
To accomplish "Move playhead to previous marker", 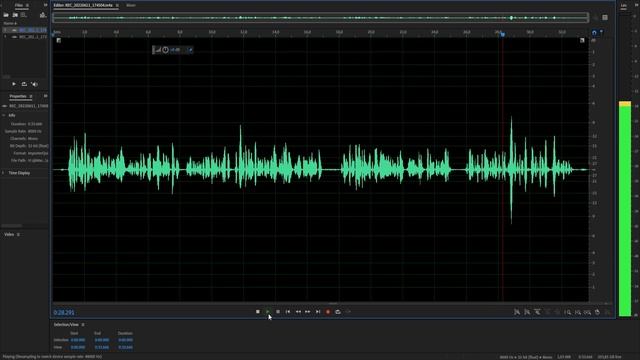I will point(288,312).
